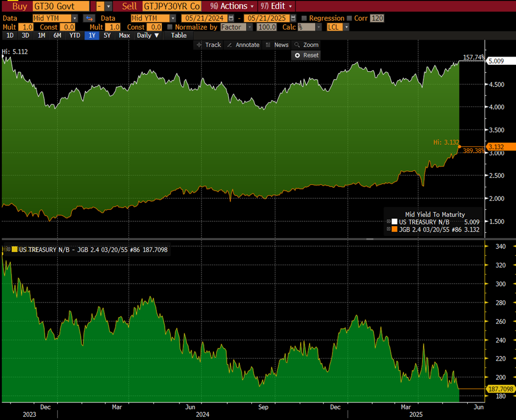
Task: Tick the Corr checkbox
Action: pos(349,18)
